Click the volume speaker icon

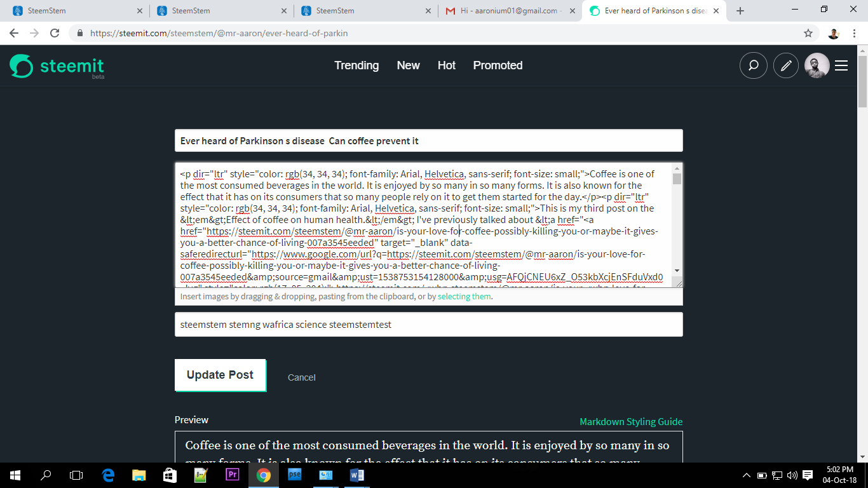coord(792,475)
